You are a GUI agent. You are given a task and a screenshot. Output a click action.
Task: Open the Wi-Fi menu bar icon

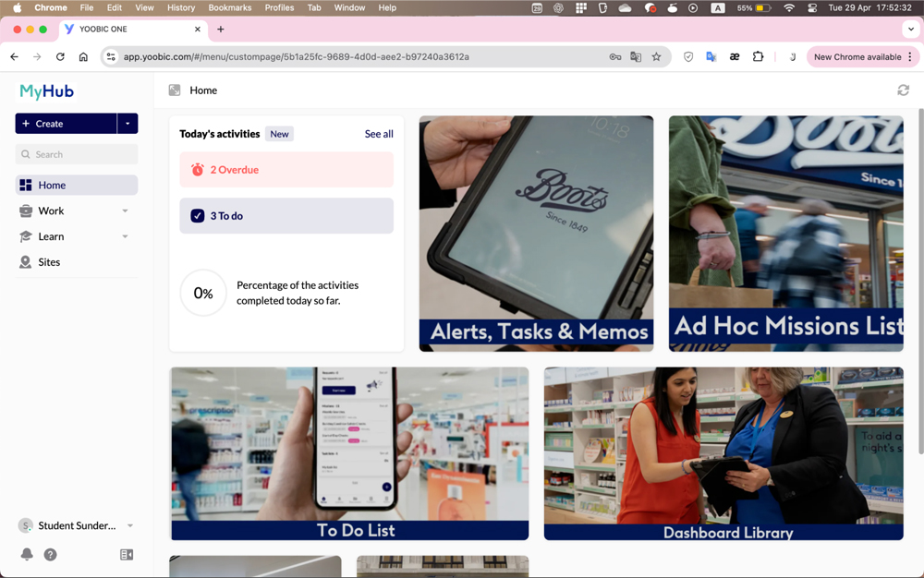789,7
